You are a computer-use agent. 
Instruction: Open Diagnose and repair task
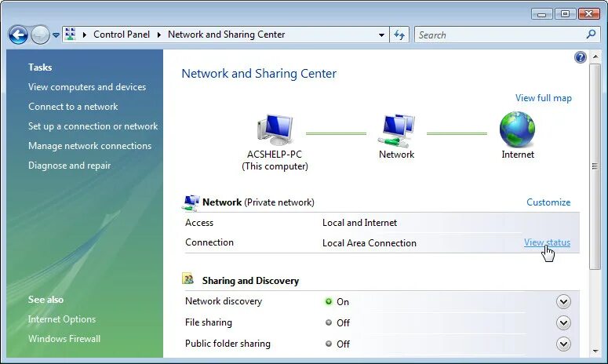tap(69, 166)
